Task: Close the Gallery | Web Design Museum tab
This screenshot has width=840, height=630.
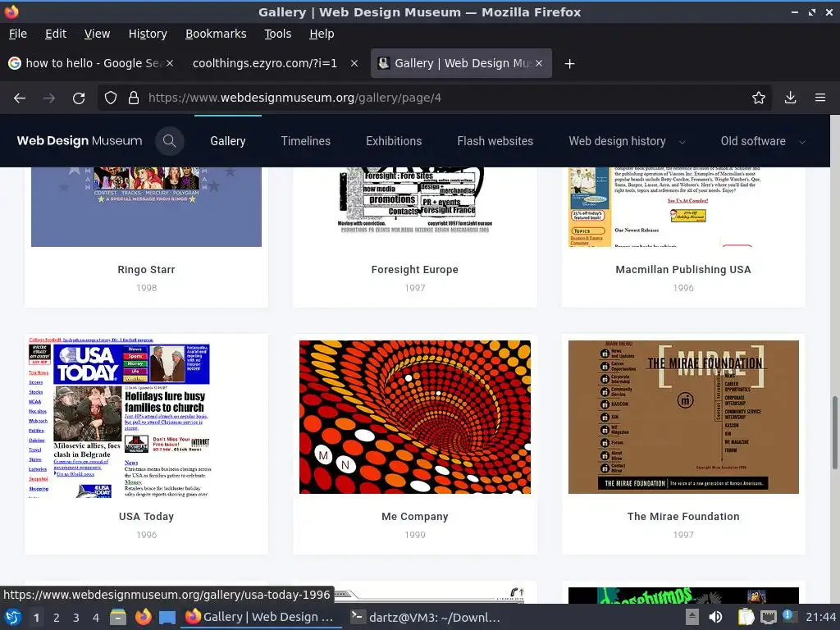Action: [x=539, y=63]
